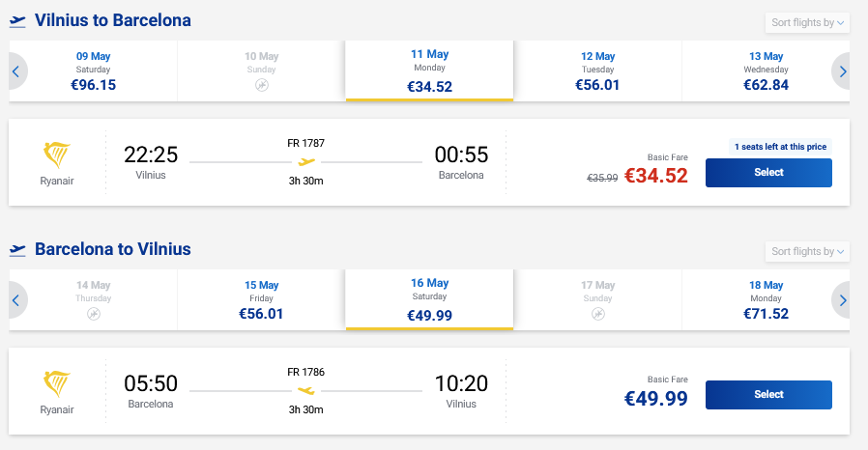Click the Ryanair harp logo on outbound flight

tap(57, 155)
